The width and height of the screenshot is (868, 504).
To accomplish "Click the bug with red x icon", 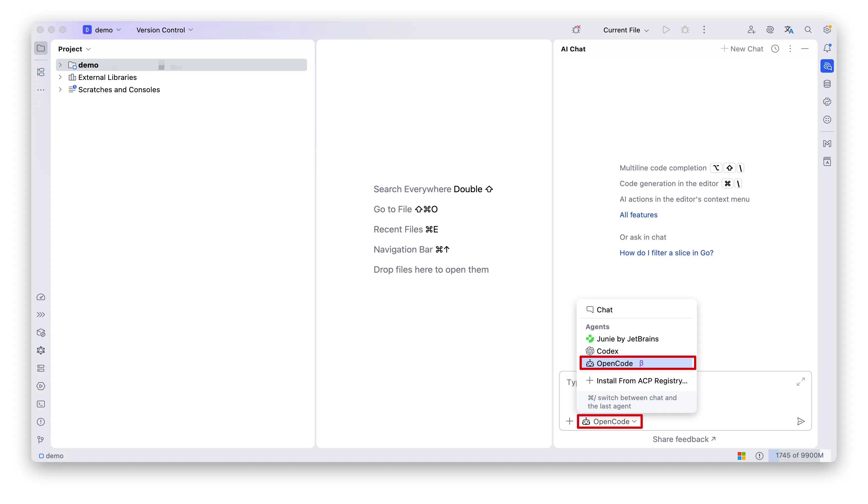I will tap(576, 30).
